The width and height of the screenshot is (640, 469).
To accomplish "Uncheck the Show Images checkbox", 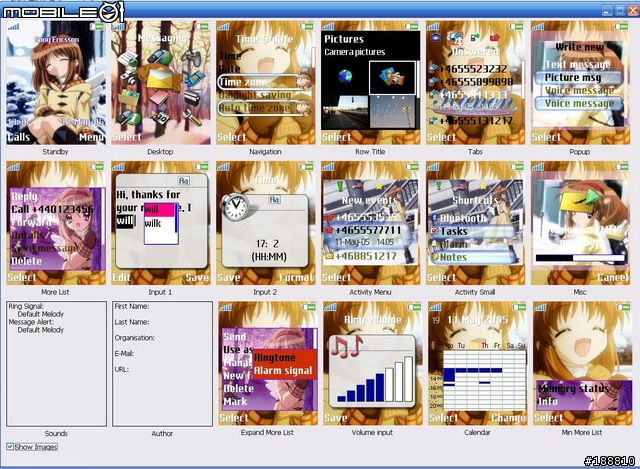I will point(10,447).
